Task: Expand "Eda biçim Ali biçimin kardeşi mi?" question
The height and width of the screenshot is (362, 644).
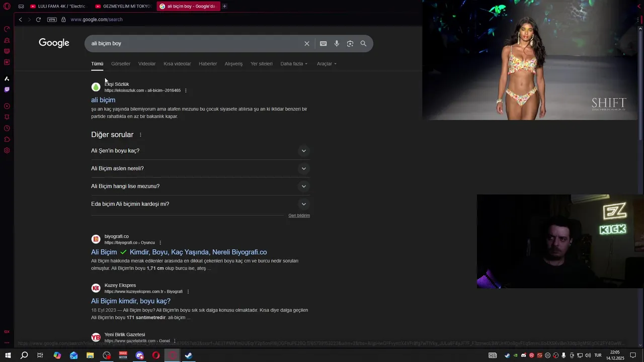Action: point(200,204)
